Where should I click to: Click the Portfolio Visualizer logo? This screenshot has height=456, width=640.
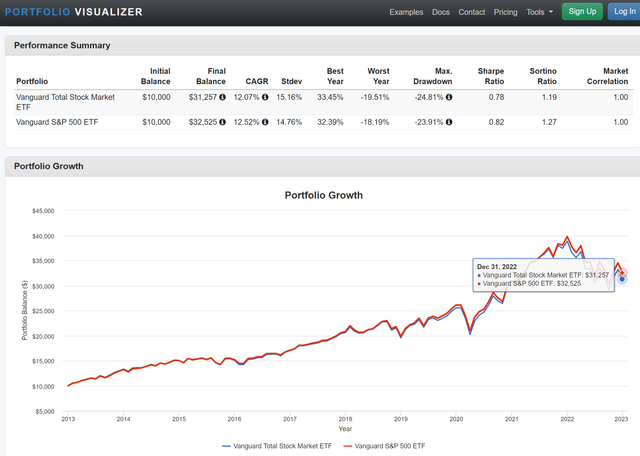tap(74, 12)
